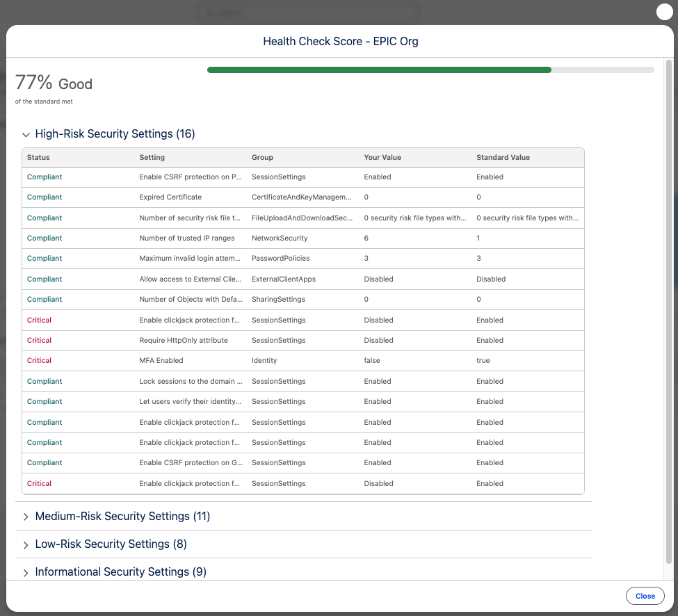Click Compliant status of Expired Certificate row

pyautogui.click(x=45, y=197)
